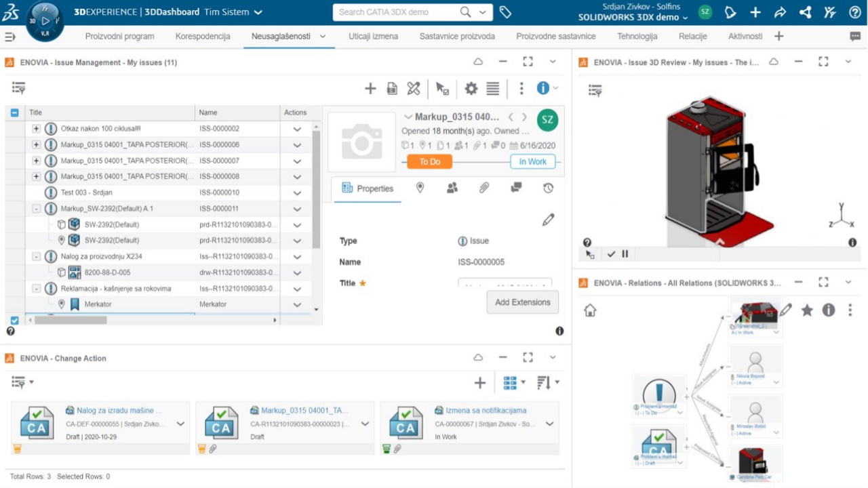Open the settings gear in Issue Management toolbar

click(471, 88)
